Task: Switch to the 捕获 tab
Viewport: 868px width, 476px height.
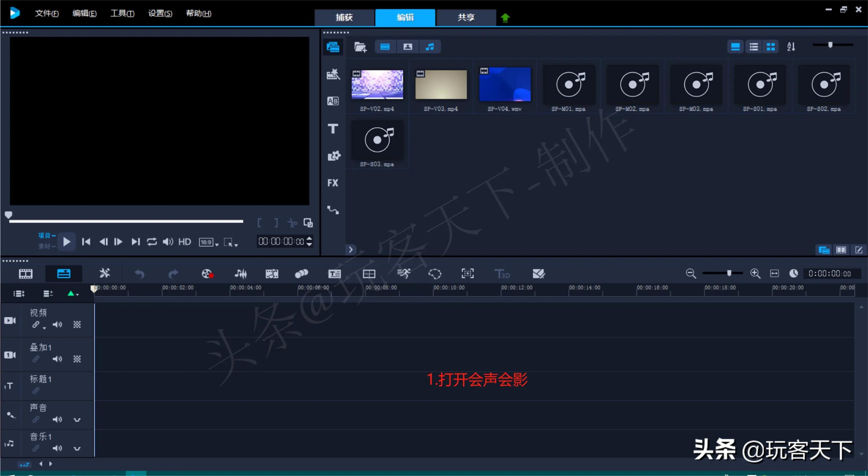Action: pos(344,17)
